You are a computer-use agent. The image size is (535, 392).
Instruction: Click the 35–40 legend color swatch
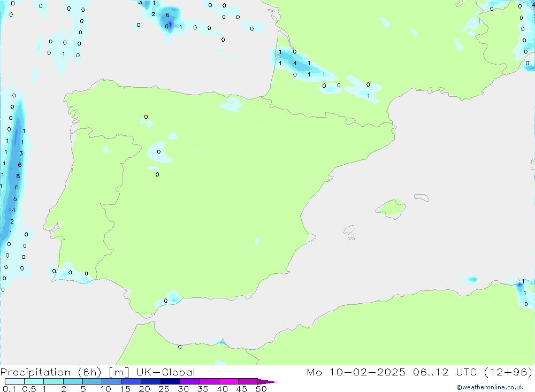coord(209,381)
